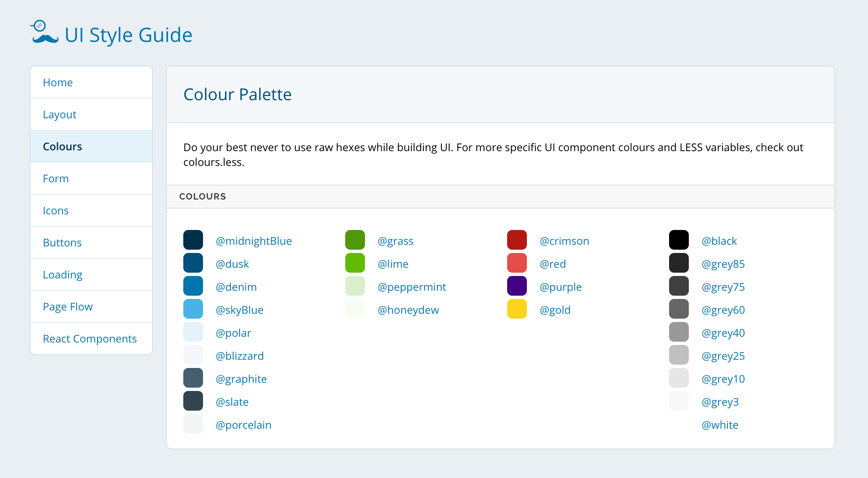Open the Buttons section
Viewport: 868px width, 478px height.
coord(62,242)
